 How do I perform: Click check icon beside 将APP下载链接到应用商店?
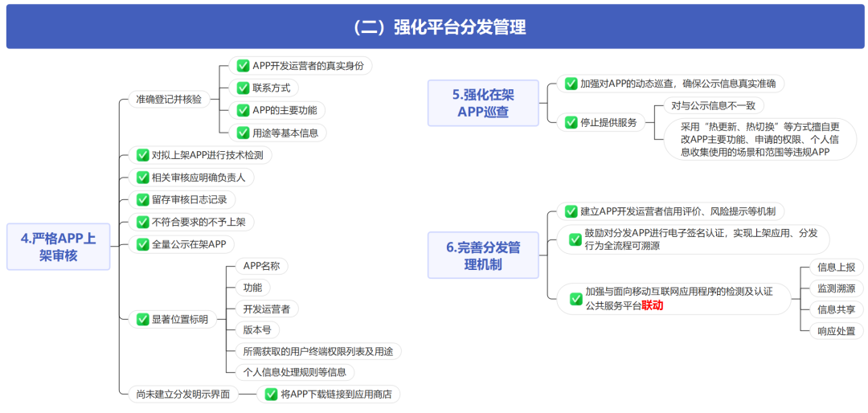268,394
